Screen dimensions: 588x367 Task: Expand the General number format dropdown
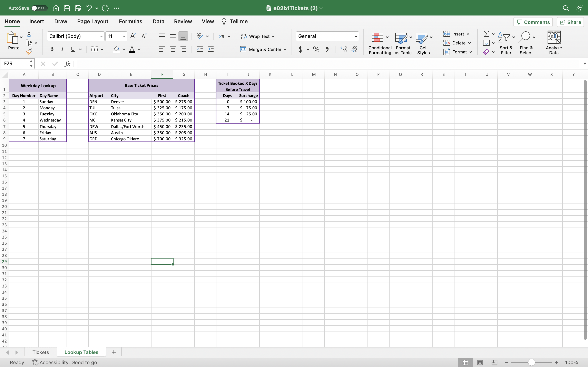tap(356, 36)
